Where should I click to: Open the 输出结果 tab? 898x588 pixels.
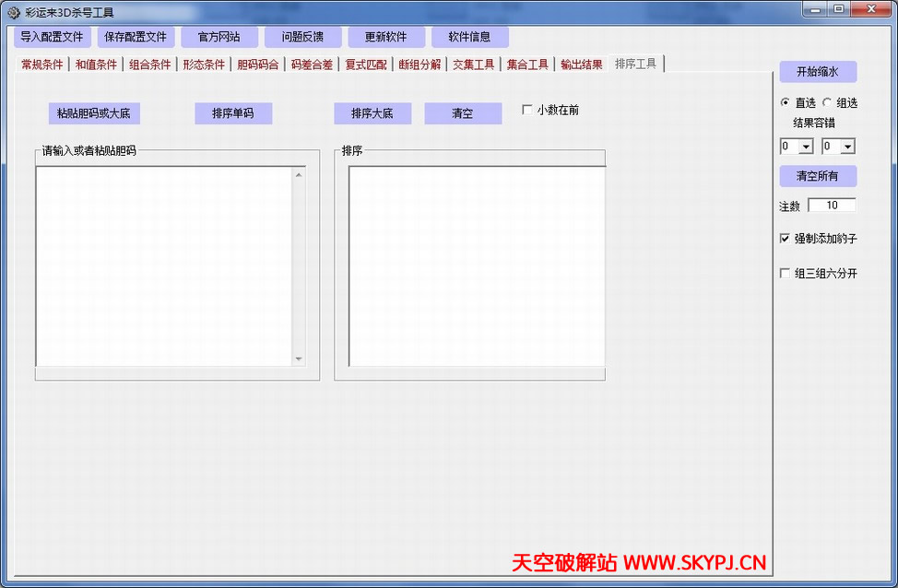coord(581,65)
